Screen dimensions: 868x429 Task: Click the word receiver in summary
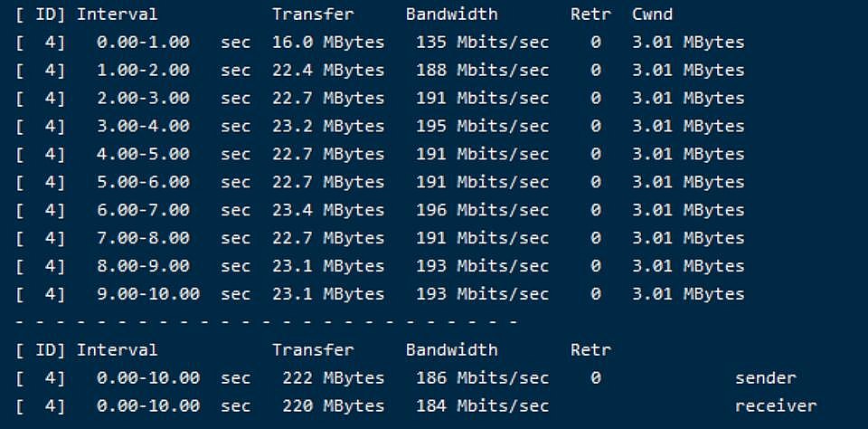[776, 405]
